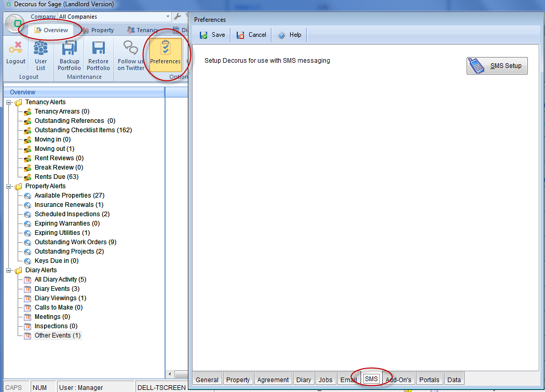Viewport: 545px width, 392px height.
Task: Select Diary Viewings (1) row
Action: pyautogui.click(x=61, y=298)
